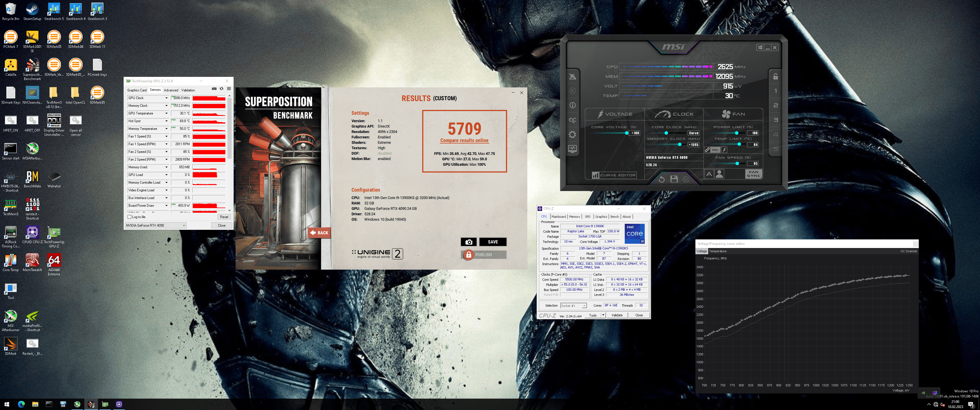Viewport: 980px width, 410px height.
Task: Click Afterburner save profile floppy icon
Action: [x=674, y=179]
